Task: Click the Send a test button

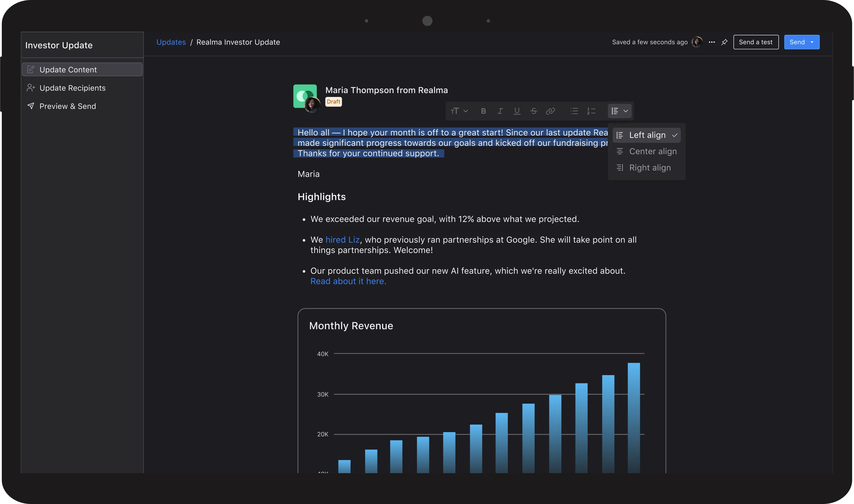Action: (756, 42)
